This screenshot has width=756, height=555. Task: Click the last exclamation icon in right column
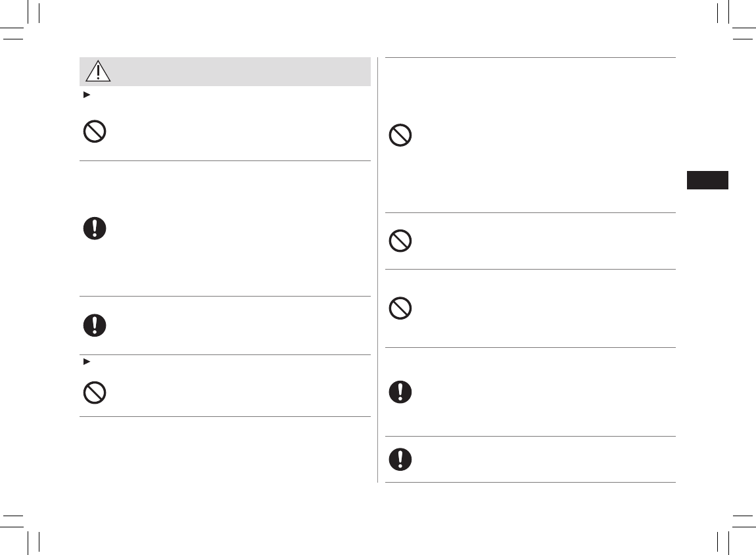tap(400, 459)
